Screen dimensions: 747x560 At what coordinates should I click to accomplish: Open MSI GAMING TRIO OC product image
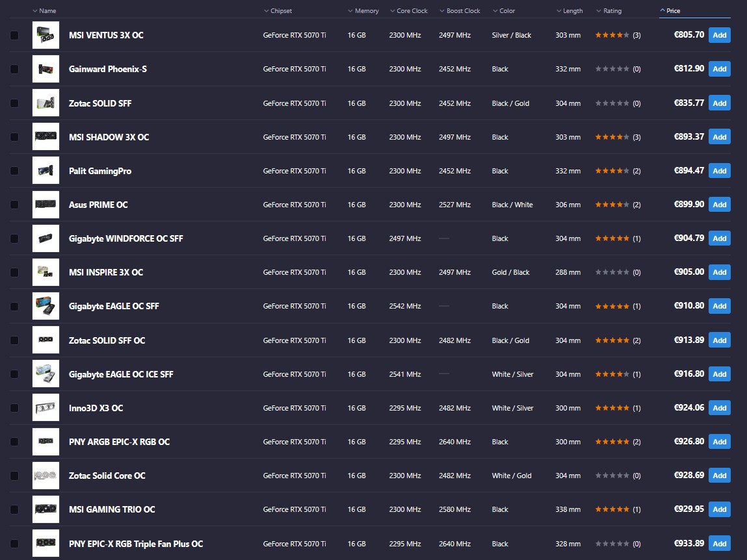pyautogui.click(x=46, y=509)
